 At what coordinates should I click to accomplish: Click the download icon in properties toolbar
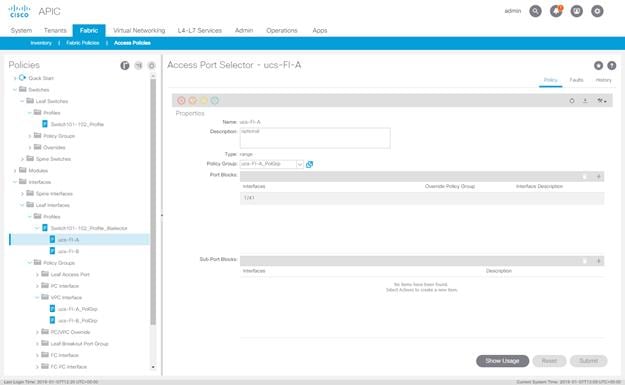coord(585,101)
